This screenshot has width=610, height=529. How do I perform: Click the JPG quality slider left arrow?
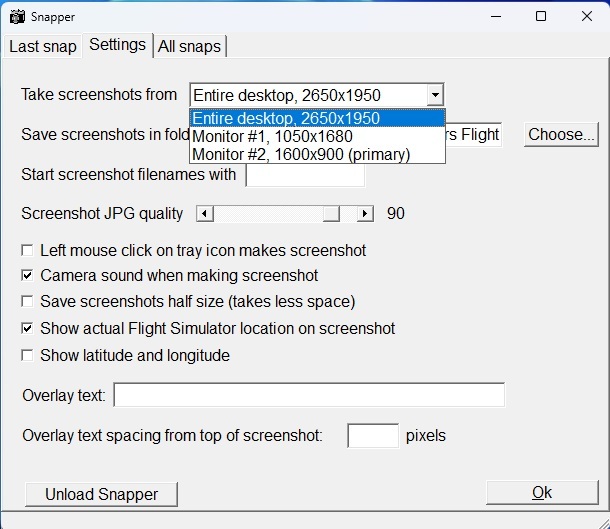(204, 214)
